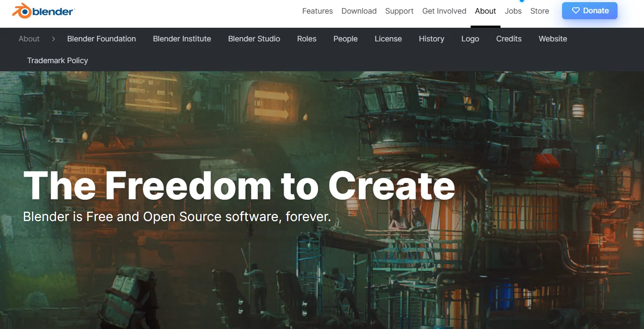Open the Credits subpage
Image resolution: width=644 pixels, height=329 pixels.
[509, 39]
